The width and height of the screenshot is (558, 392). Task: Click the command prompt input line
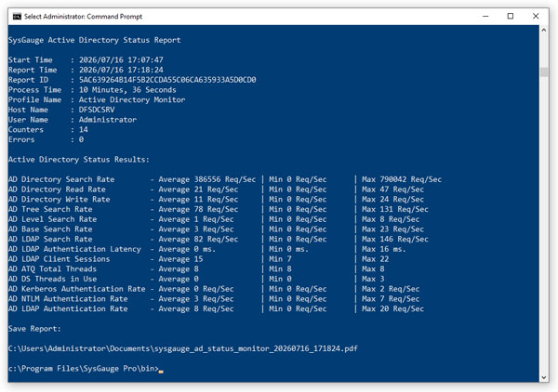click(x=86, y=369)
